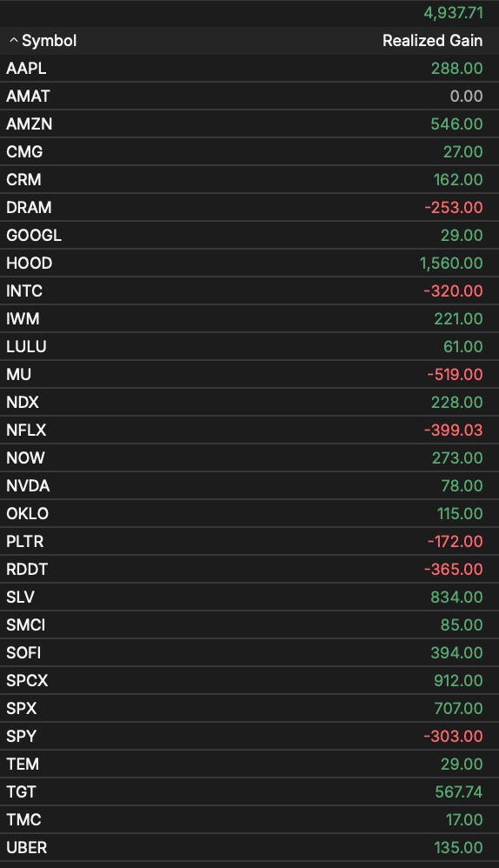Click the SLV symbol
This screenshot has height=868, width=499.
21,597
